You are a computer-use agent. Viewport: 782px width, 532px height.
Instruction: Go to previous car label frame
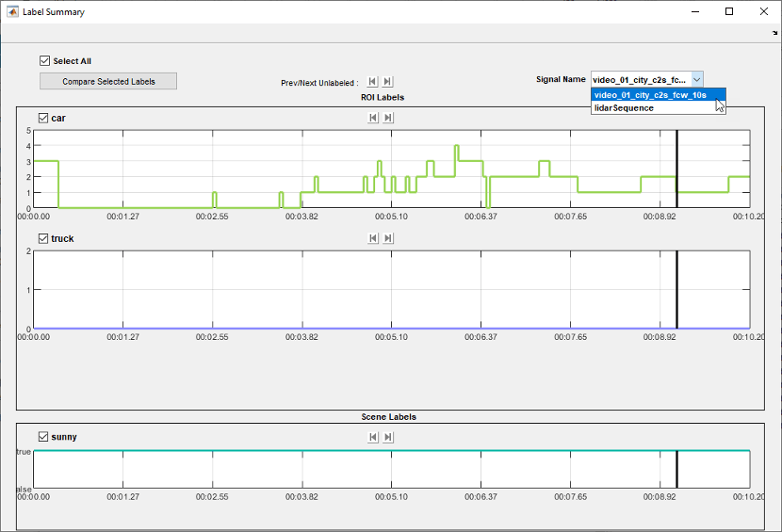point(372,117)
